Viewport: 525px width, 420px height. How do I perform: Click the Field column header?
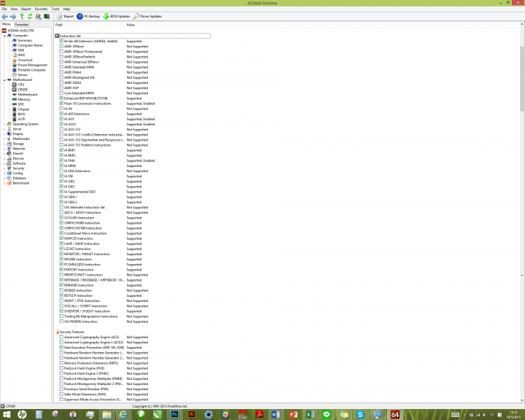point(90,25)
